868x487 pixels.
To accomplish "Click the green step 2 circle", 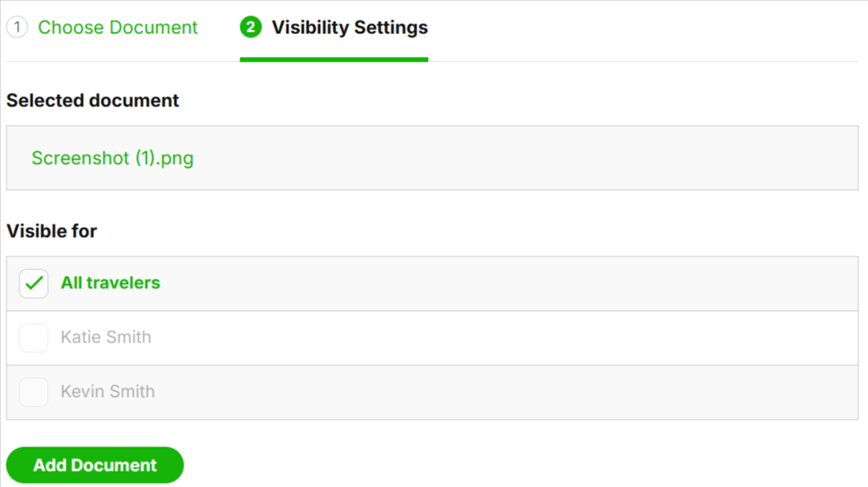I will [x=250, y=28].
